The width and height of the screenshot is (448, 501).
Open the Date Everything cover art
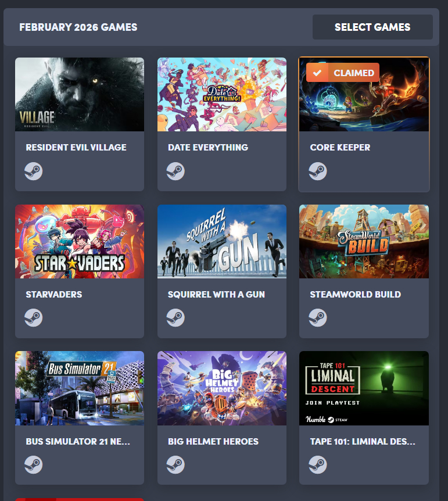[x=222, y=95]
